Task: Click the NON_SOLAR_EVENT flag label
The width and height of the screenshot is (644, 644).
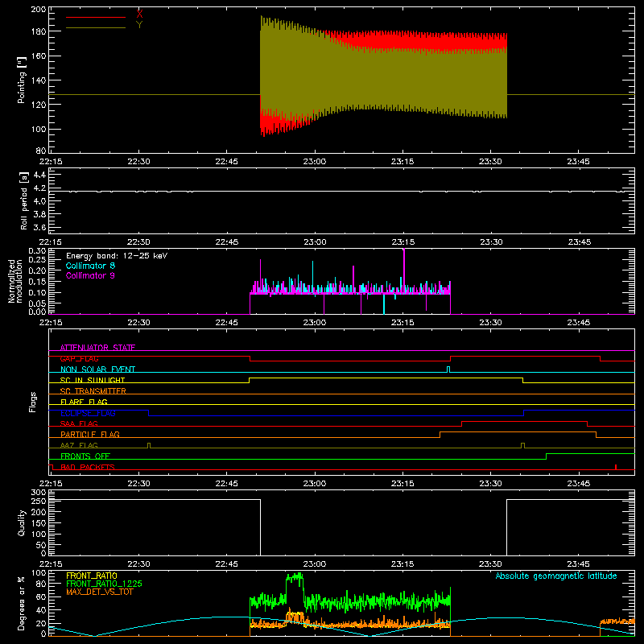Action: 97,369
